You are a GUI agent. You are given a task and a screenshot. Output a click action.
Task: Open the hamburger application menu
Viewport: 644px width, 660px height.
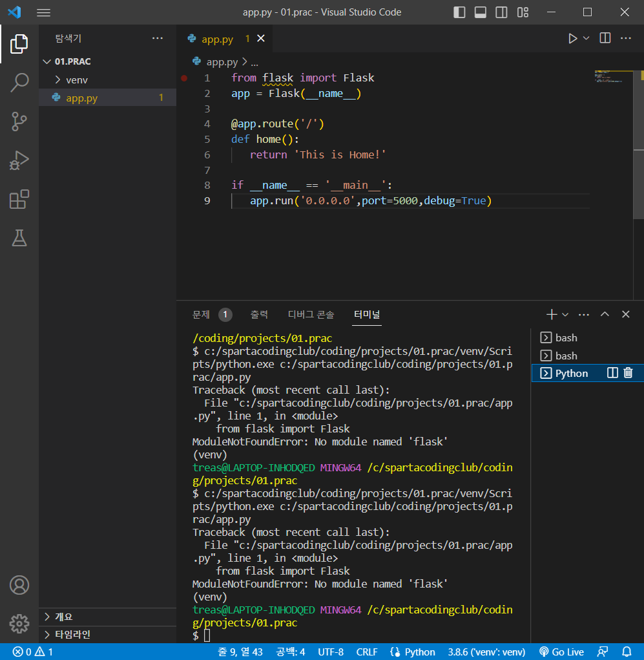[x=43, y=12]
